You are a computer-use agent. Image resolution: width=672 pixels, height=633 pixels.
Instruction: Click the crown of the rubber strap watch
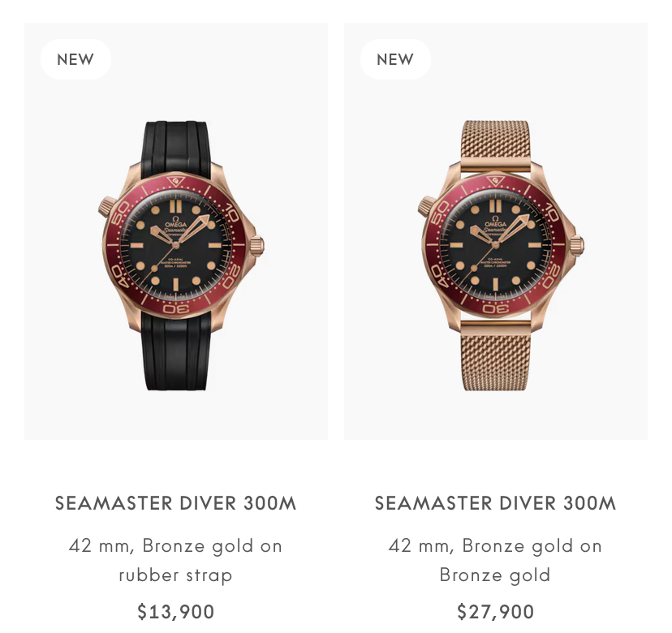[x=259, y=243]
